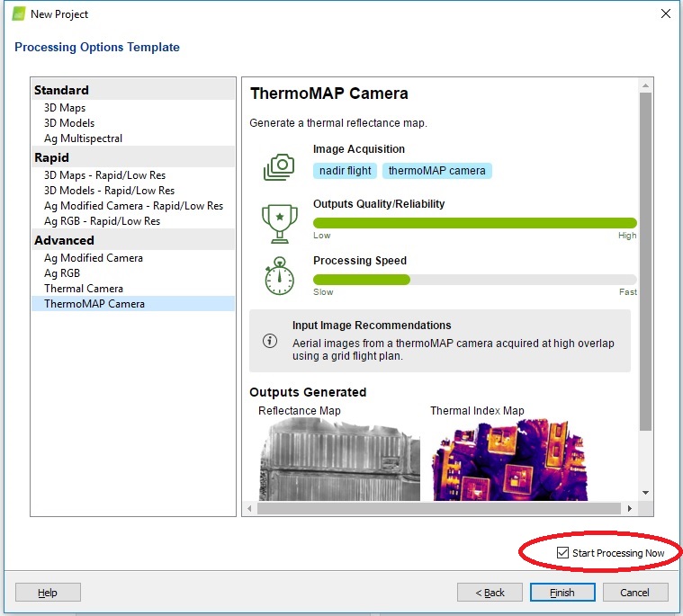Choose Ag Modified Camera - Rapid/Low Res
Screen dimensions: 683x616
coord(133,205)
